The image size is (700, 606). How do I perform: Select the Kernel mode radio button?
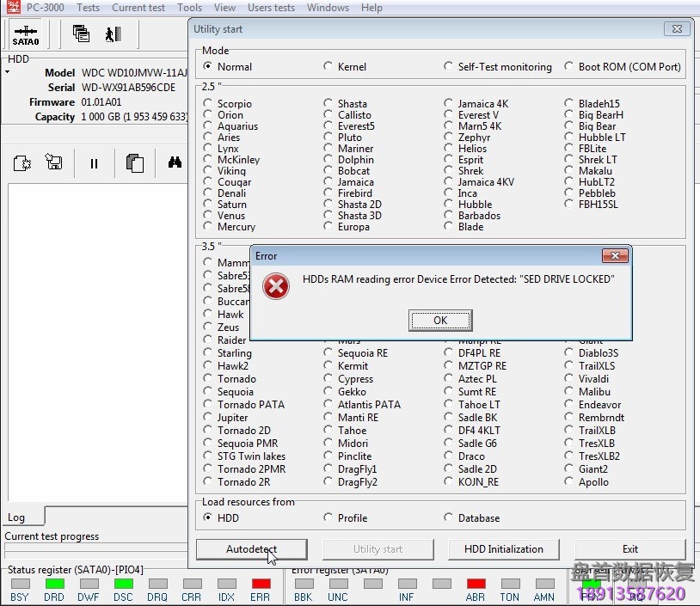point(329,66)
